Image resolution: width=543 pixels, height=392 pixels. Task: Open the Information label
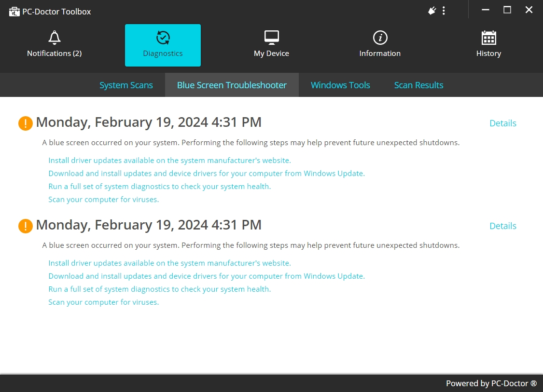tap(380, 54)
